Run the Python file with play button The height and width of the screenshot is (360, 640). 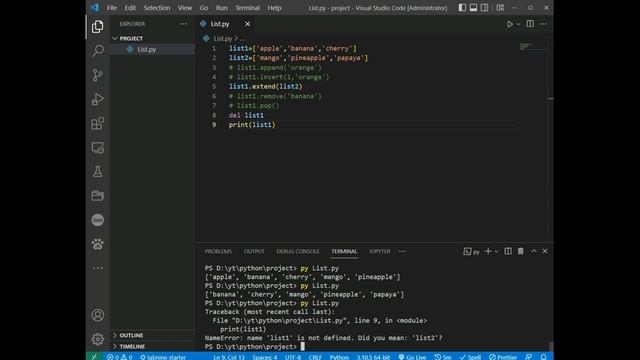[x=510, y=24]
